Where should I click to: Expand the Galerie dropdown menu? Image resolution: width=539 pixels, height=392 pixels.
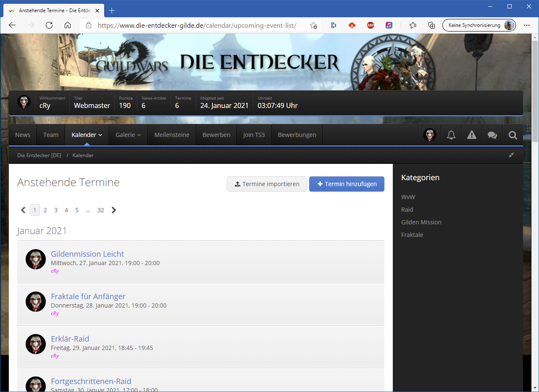point(128,135)
